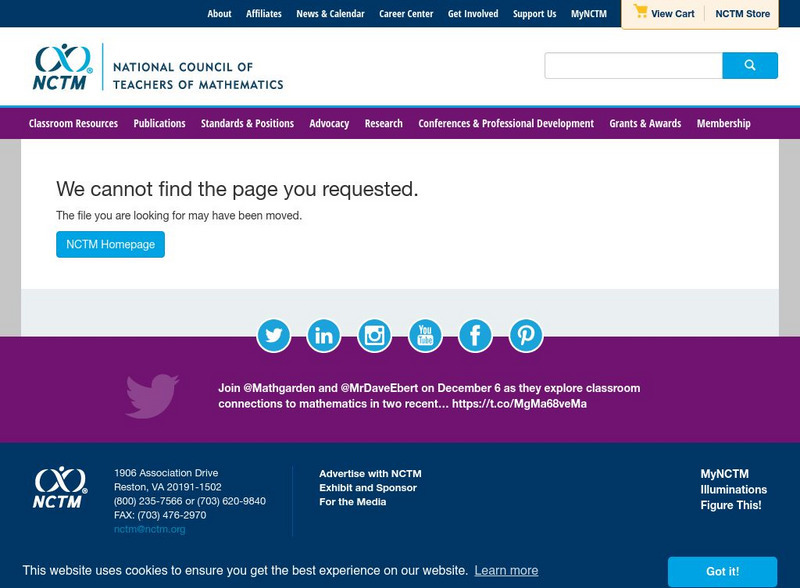Click National Council of Teachers title
Viewport: 800px width, 588px height.
(198, 76)
